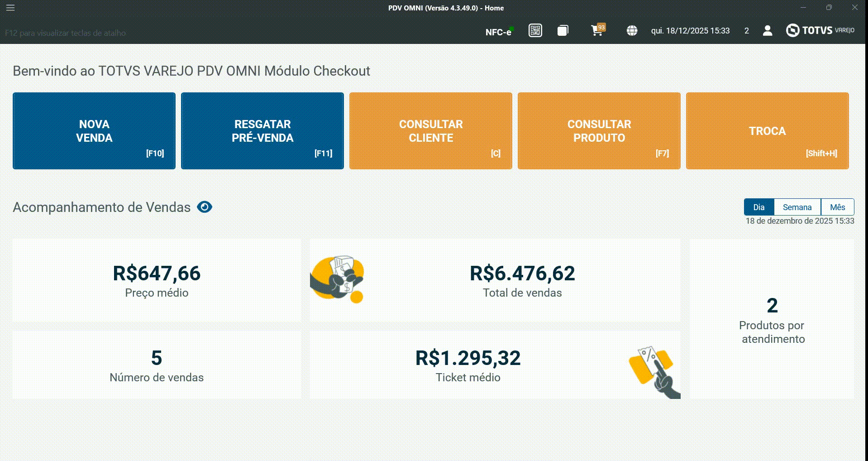Open the user profile icon
The height and width of the screenshot is (461, 868).
click(767, 31)
